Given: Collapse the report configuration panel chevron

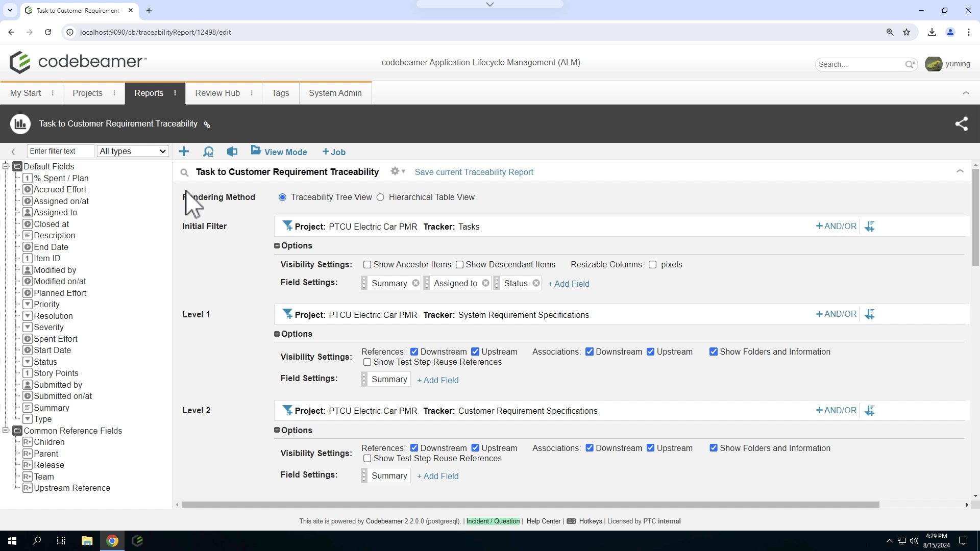Looking at the screenshot, I should (x=960, y=171).
